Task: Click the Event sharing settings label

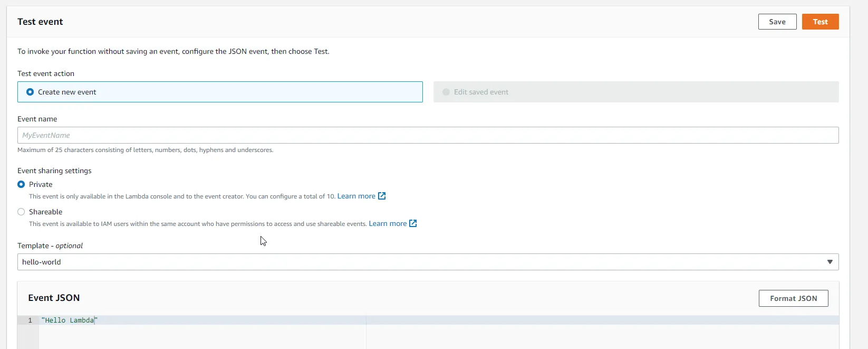Action: 54,171
